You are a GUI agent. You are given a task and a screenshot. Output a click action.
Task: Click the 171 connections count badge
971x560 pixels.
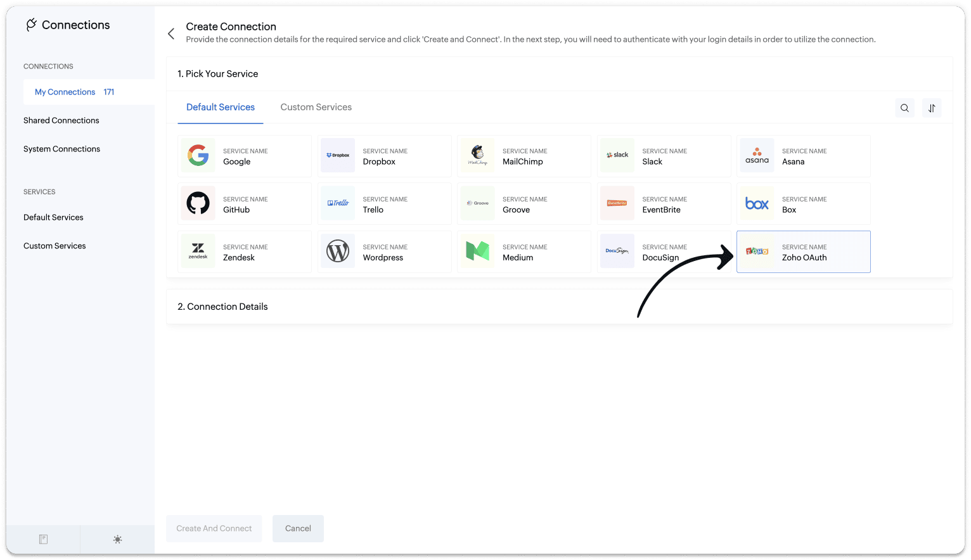(109, 92)
